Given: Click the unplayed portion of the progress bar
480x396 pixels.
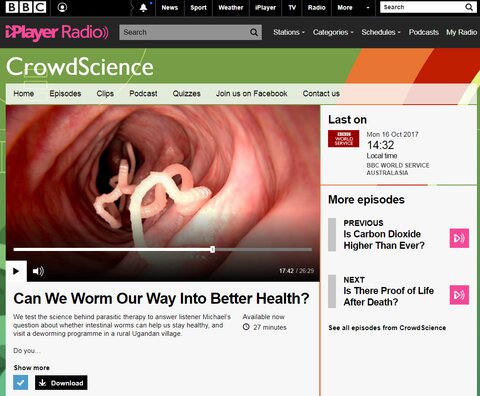Looking at the screenshot, I should (x=263, y=249).
